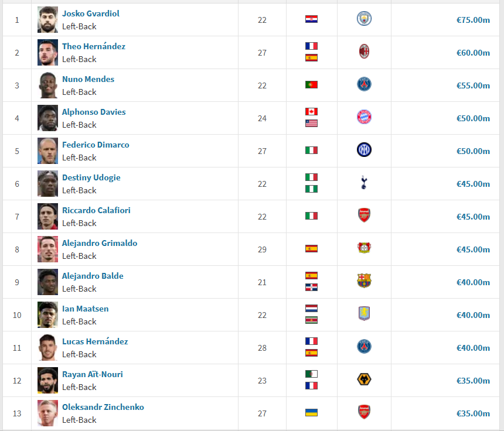Open Wolverhampton Wanderers wolf crest
Viewport: 504px width, 431px height.
point(364,379)
